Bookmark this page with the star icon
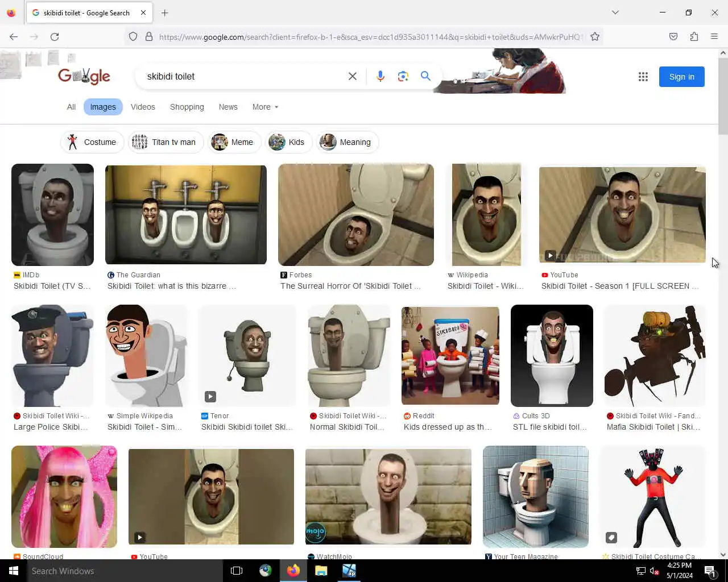The width and height of the screenshot is (728, 582). coord(595,36)
